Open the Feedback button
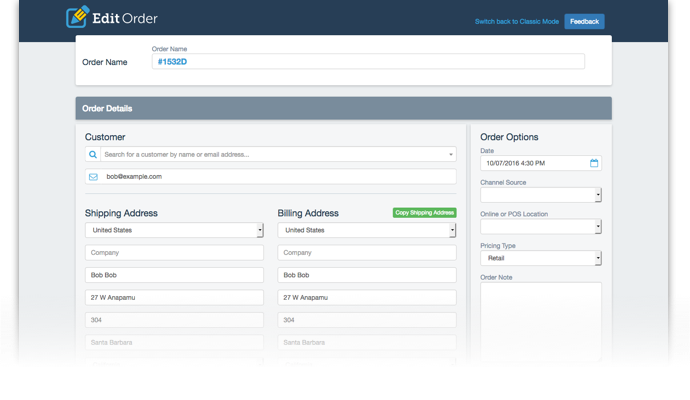The height and width of the screenshot is (400, 690). [584, 22]
